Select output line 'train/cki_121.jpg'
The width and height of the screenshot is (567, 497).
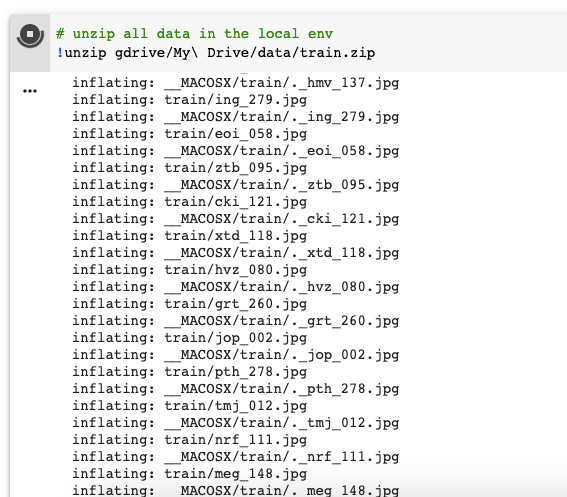coord(190,202)
